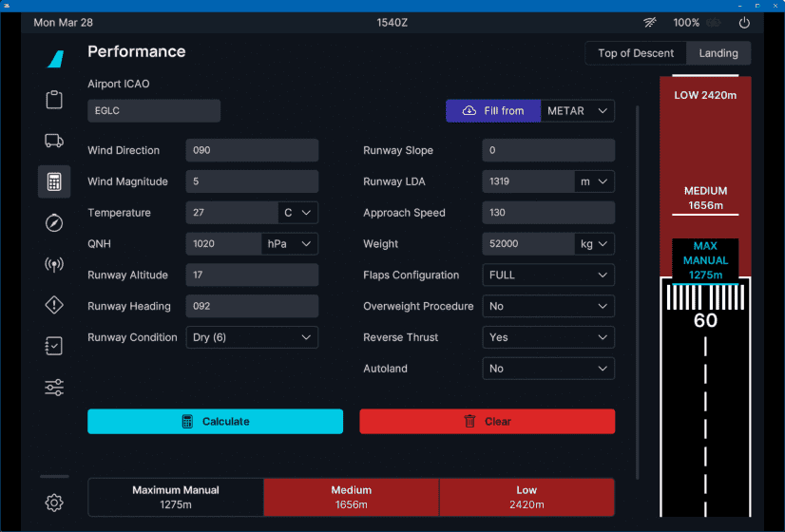This screenshot has width=785, height=532.
Task: Expand the Reverse Thrust dropdown
Action: pos(548,337)
